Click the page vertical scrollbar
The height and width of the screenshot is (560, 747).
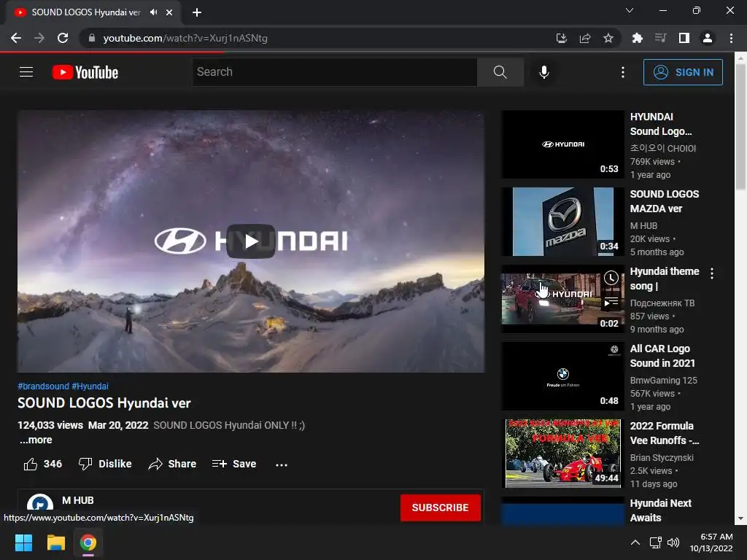[x=740, y=126]
